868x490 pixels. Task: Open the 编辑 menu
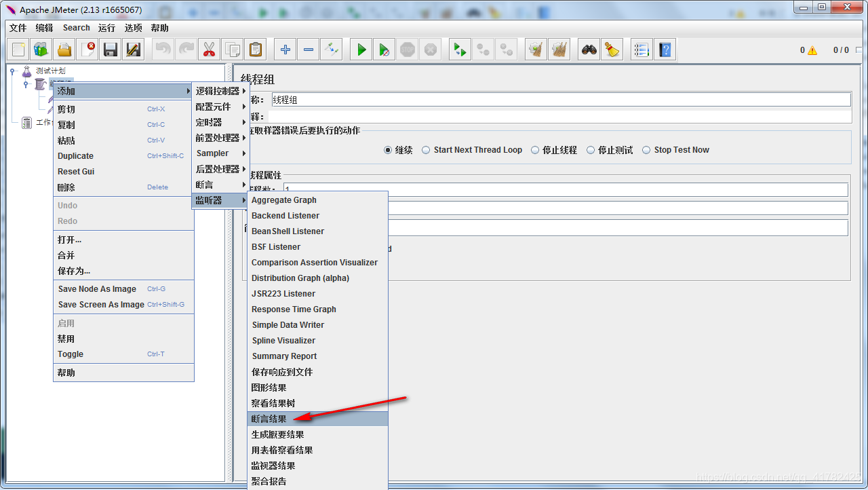point(44,28)
